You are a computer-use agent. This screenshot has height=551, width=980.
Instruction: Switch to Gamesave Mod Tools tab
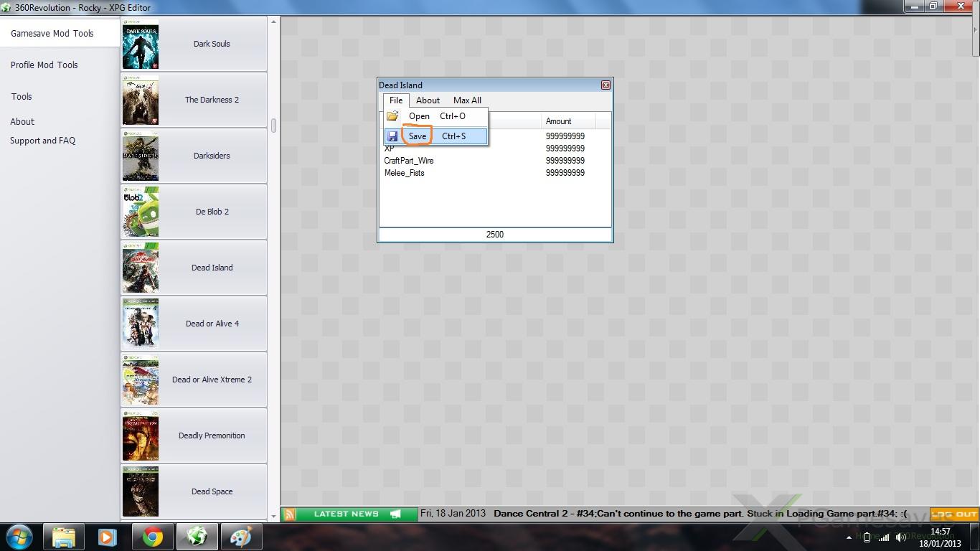[x=52, y=34]
